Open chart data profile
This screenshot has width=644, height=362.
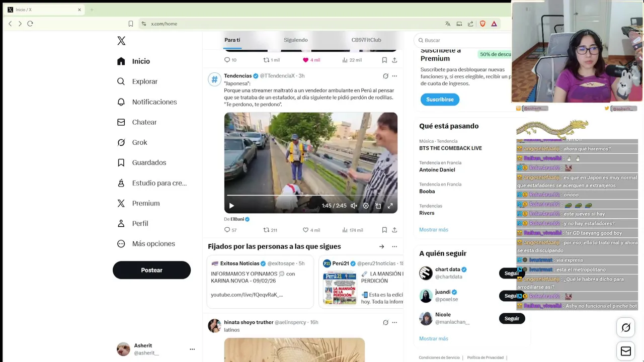pos(447,269)
